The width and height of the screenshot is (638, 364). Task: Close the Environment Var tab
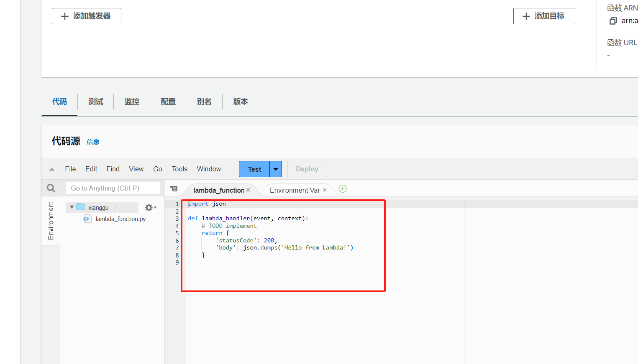point(325,190)
